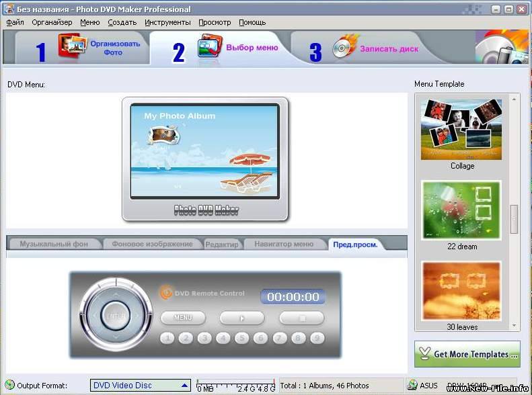This screenshot has height=395, width=532.
Task: Maximize the Photo DVD Maker window
Action: click(x=508, y=9)
